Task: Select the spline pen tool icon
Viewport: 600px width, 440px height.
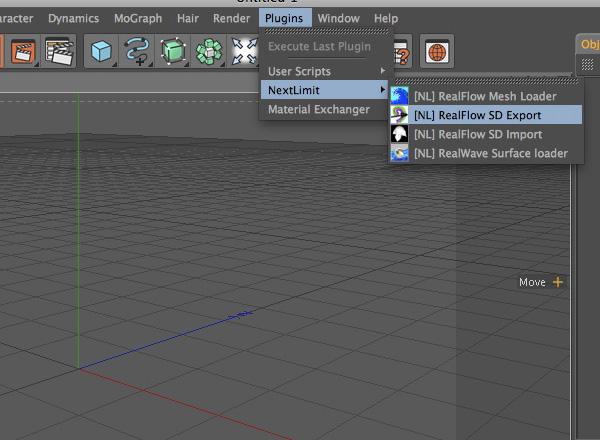Action: (x=137, y=51)
